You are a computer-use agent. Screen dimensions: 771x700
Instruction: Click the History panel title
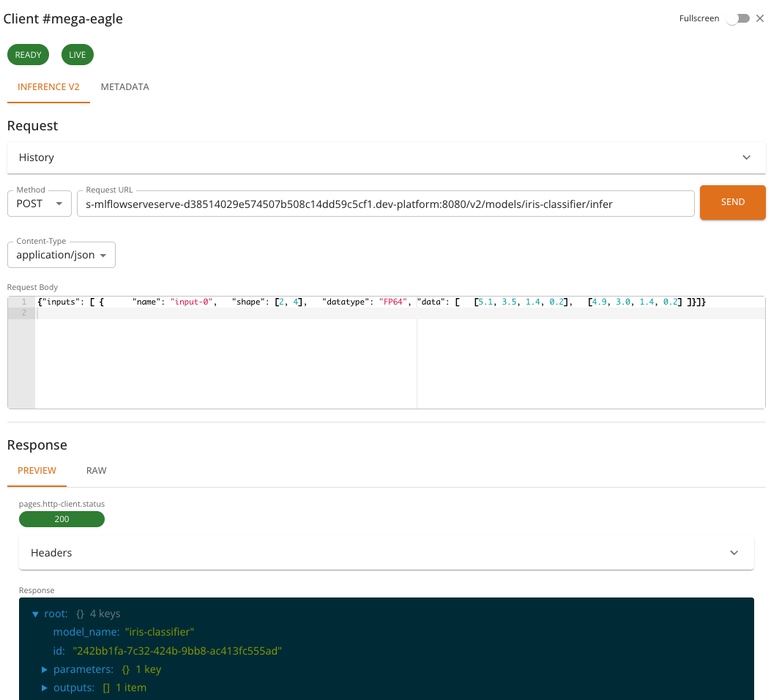(37, 157)
